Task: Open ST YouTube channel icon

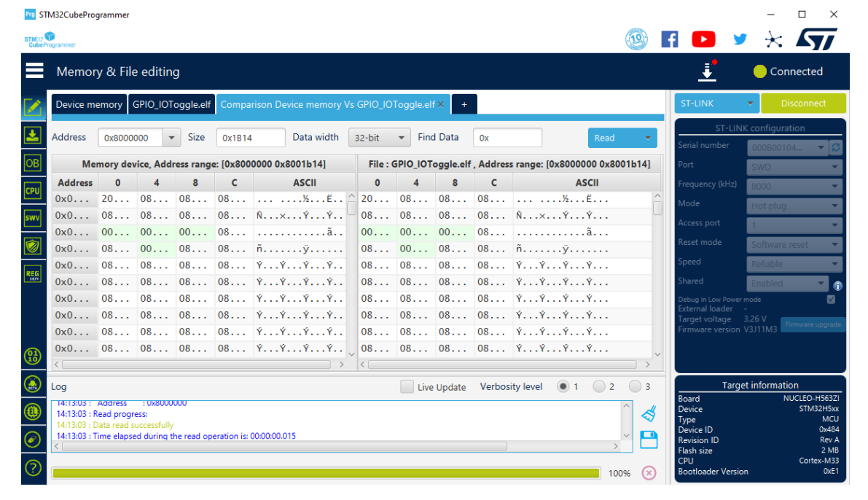Action: point(703,39)
